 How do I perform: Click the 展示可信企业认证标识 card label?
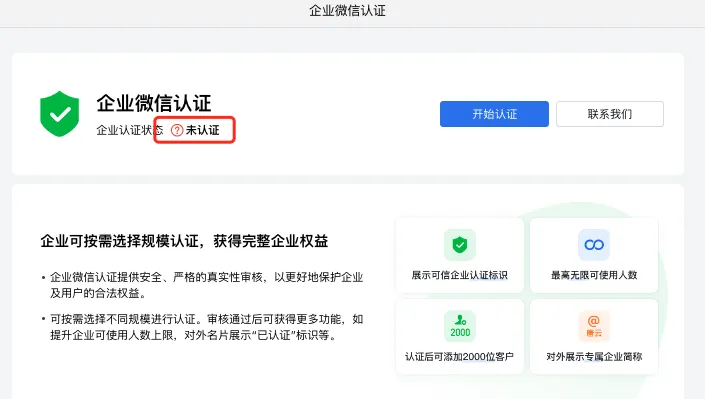tap(460, 275)
